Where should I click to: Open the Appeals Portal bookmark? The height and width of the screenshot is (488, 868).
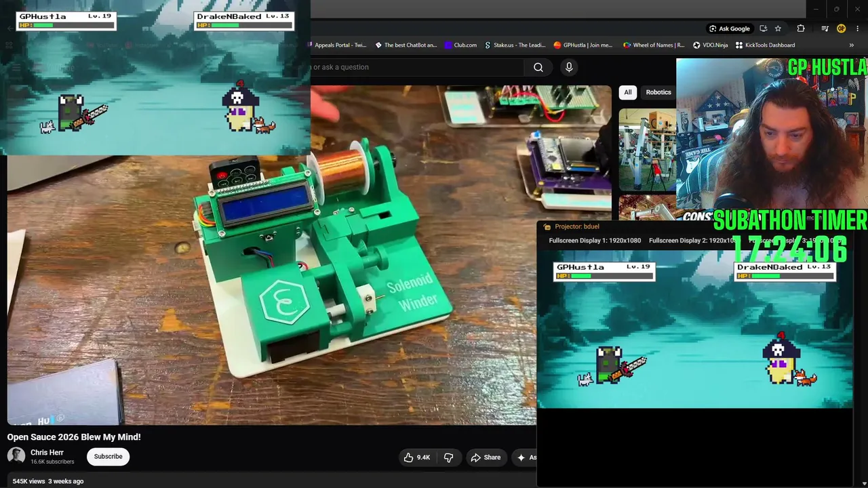pos(339,45)
